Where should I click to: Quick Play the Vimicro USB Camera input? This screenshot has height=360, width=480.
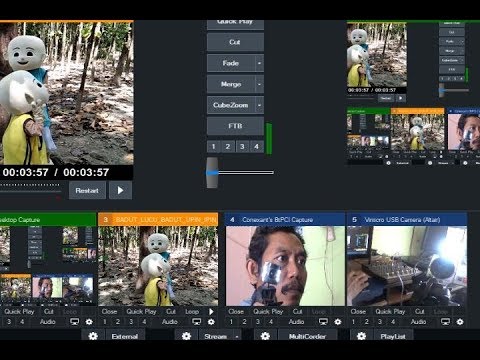pyautogui.click(x=390, y=312)
